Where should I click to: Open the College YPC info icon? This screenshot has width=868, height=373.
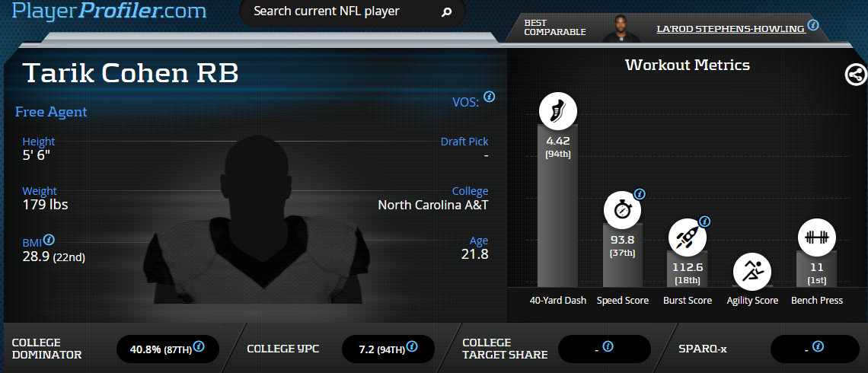pos(413,346)
